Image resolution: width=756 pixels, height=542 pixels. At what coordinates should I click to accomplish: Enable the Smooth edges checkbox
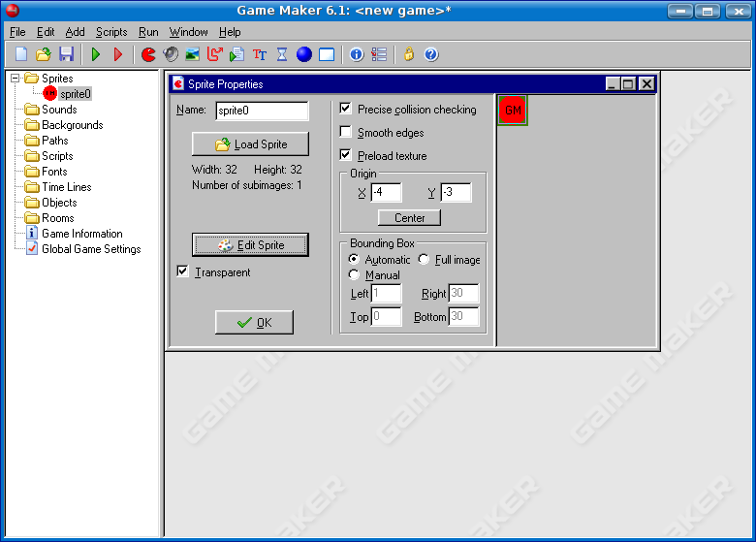click(x=346, y=132)
